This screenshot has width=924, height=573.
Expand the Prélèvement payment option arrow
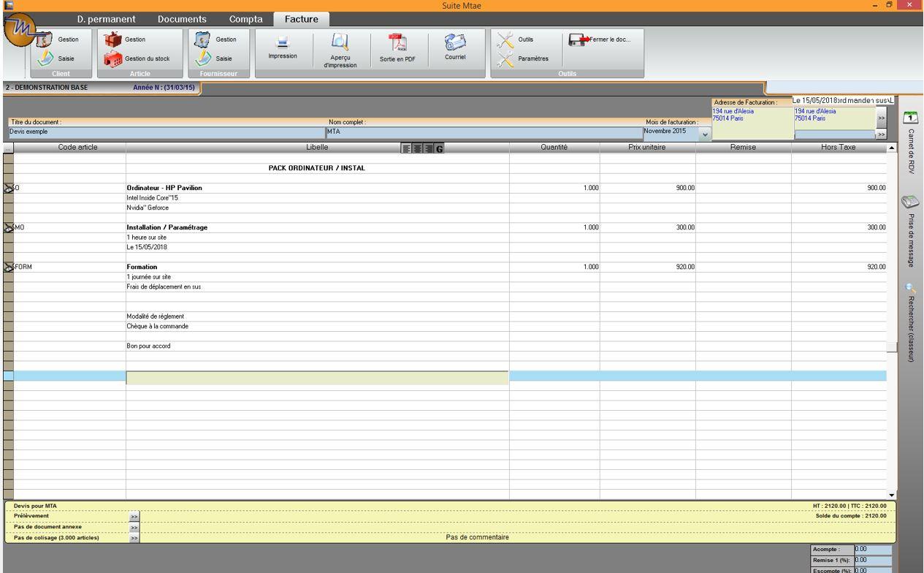click(x=134, y=517)
